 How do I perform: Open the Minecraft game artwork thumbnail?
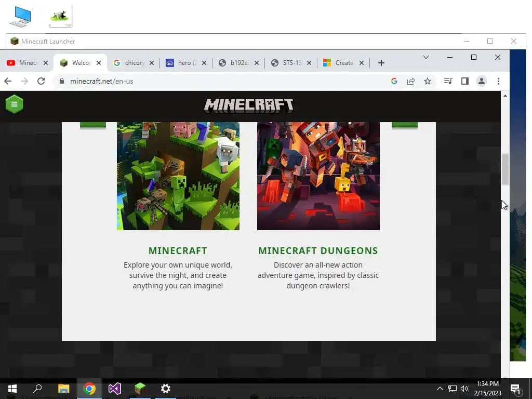coord(178,176)
